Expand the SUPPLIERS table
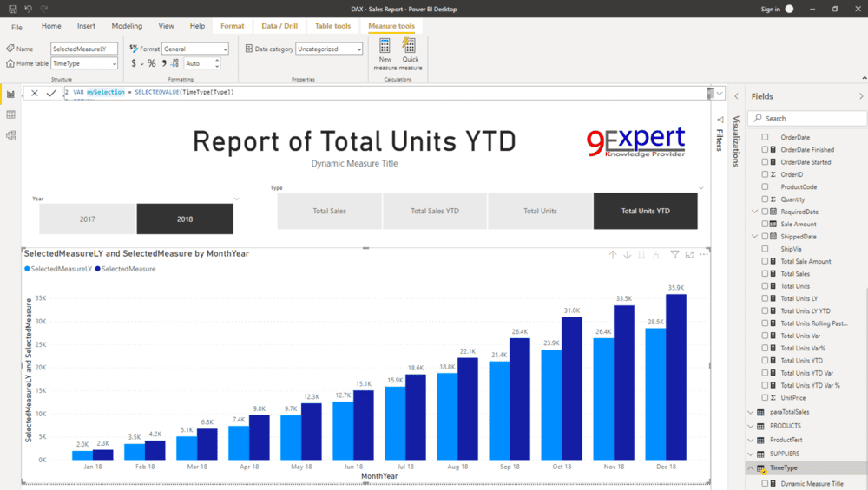Viewport: 868px width, 490px height. (x=751, y=454)
